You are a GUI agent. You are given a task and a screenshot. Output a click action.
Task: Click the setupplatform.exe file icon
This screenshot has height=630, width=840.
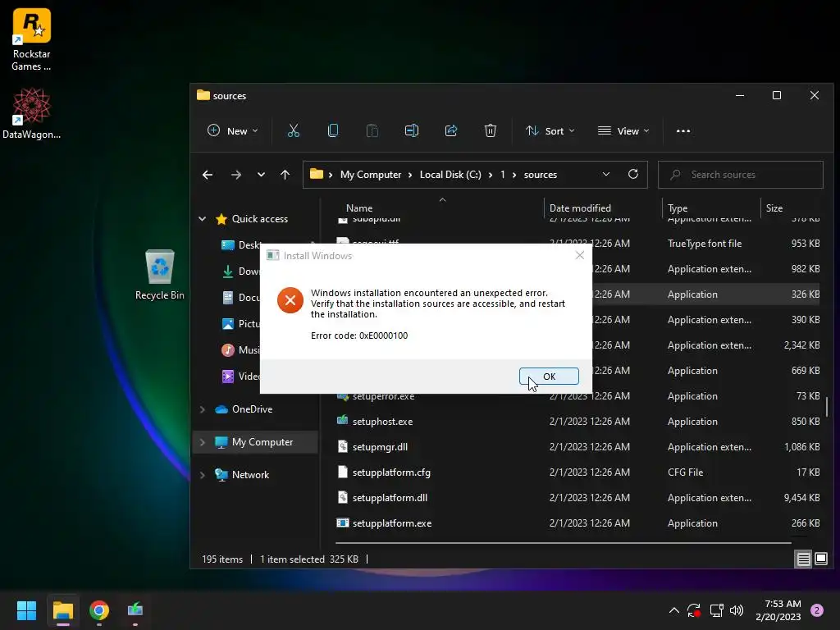coord(342,523)
